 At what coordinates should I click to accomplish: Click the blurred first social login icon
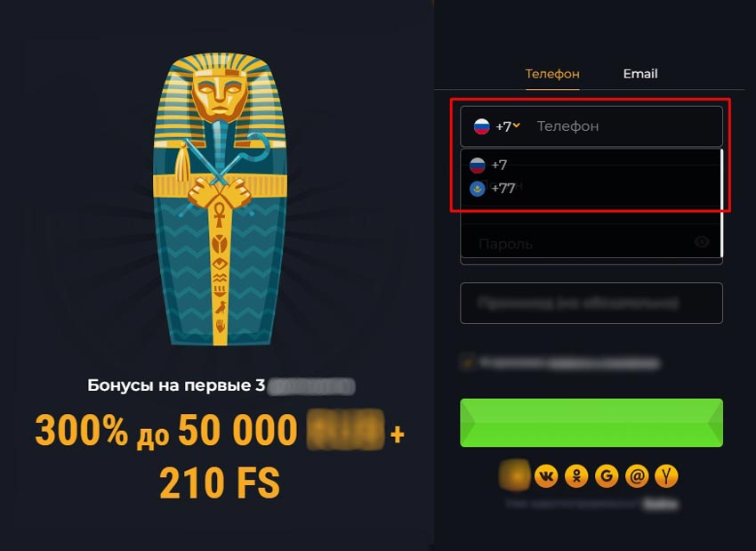pyautogui.click(x=515, y=475)
